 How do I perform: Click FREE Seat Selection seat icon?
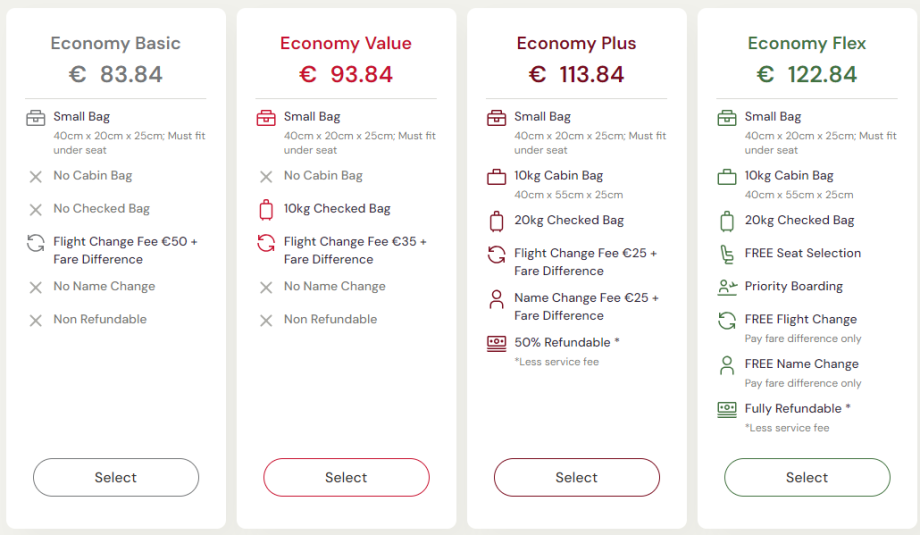(x=727, y=254)
